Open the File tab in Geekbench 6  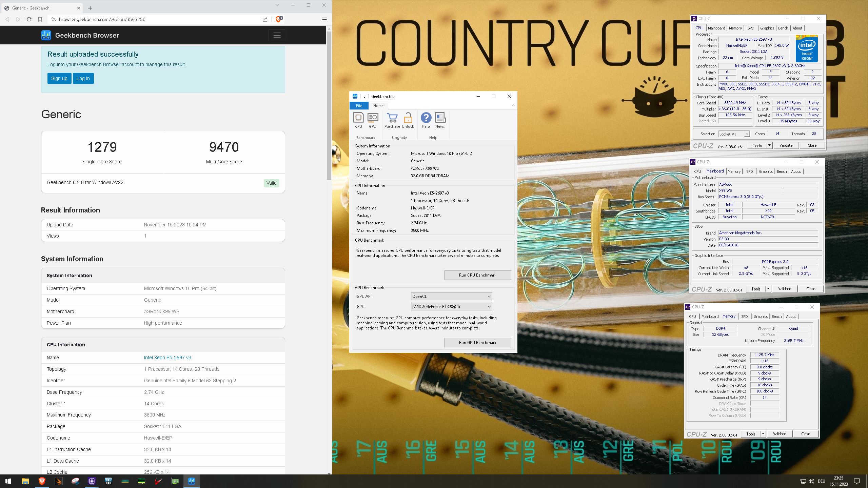[x=359, y=106]
